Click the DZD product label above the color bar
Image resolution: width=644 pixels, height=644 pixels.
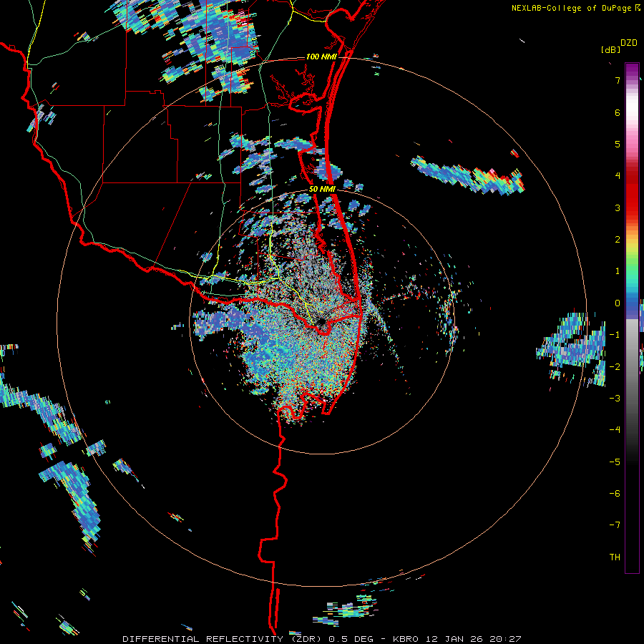point(629,43)
